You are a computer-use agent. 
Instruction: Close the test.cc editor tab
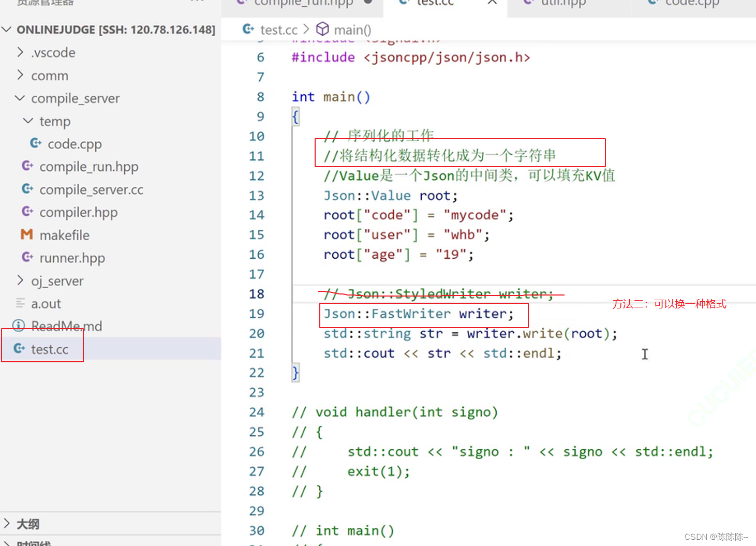pyautogui.click(x=492, y=3)
